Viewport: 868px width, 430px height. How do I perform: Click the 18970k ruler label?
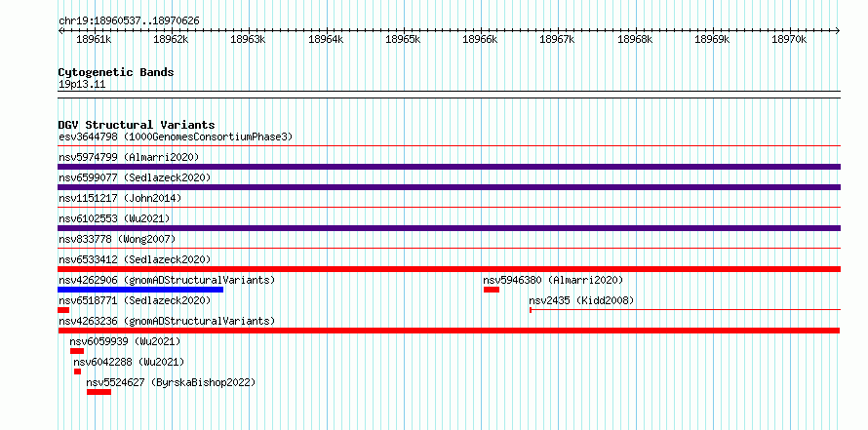click(x=789, y=39)
